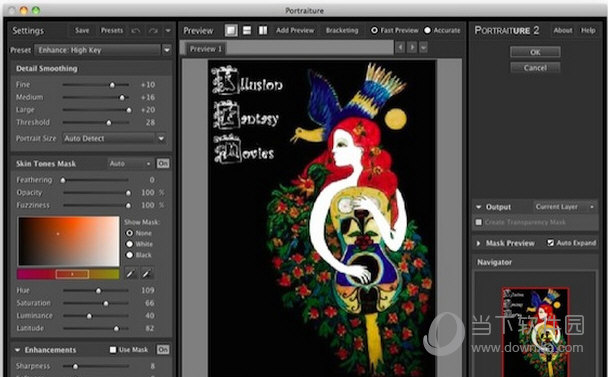608x377 pixels.
Task: Click the undo arrow in Settings
Action: (136, 31)
